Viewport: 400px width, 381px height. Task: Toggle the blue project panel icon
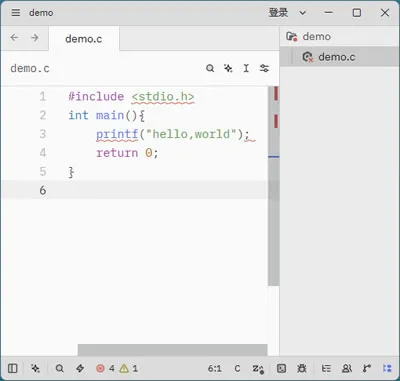[387, 368]
